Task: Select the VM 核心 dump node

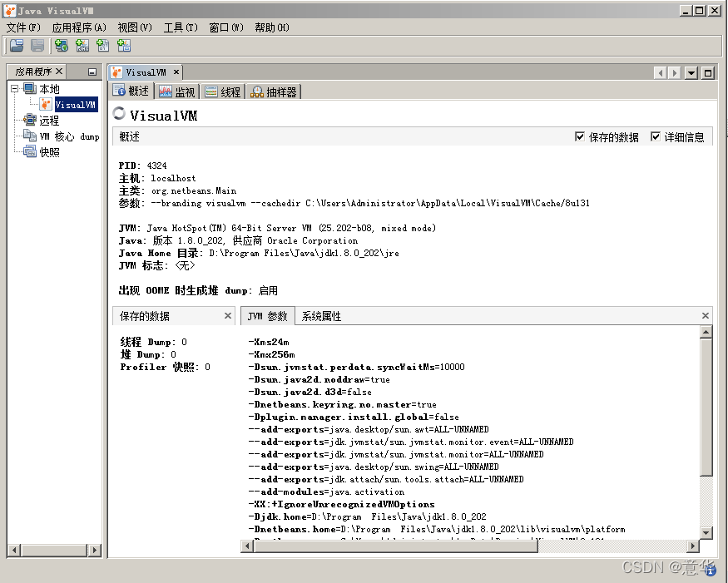Action: [x=69, y=136]
